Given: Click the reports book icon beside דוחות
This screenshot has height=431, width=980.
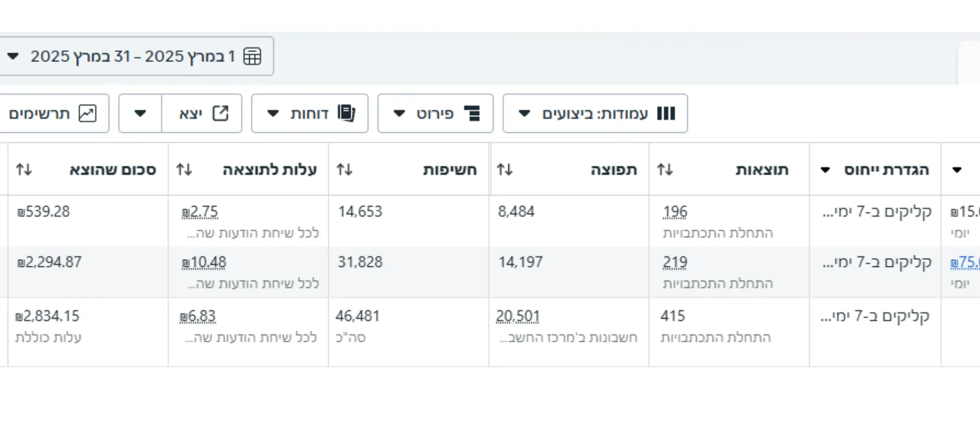Looking at the screenshot, I should 347,113.
